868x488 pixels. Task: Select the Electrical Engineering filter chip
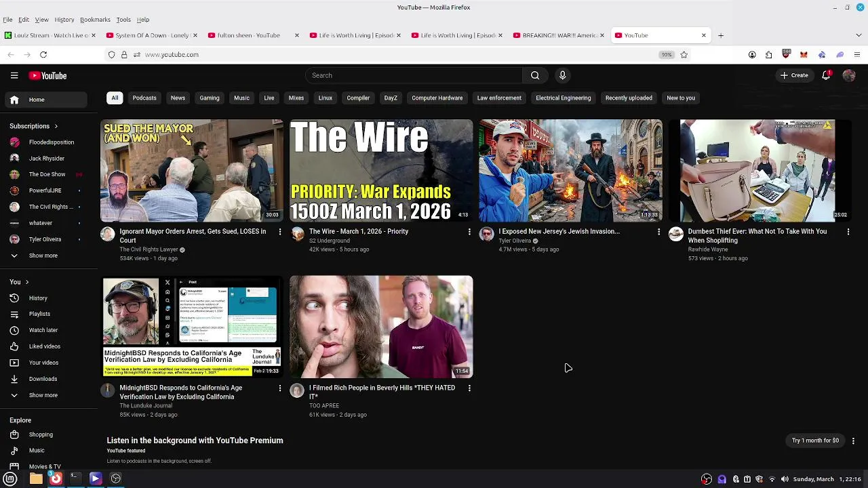click(x=564, y=98)
